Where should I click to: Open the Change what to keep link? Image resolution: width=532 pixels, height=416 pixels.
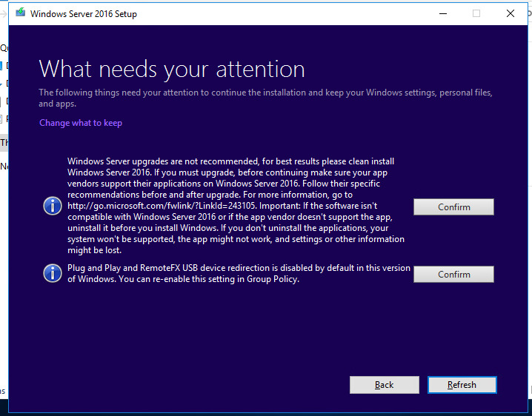pyautogui.click(x=81, y=123)
